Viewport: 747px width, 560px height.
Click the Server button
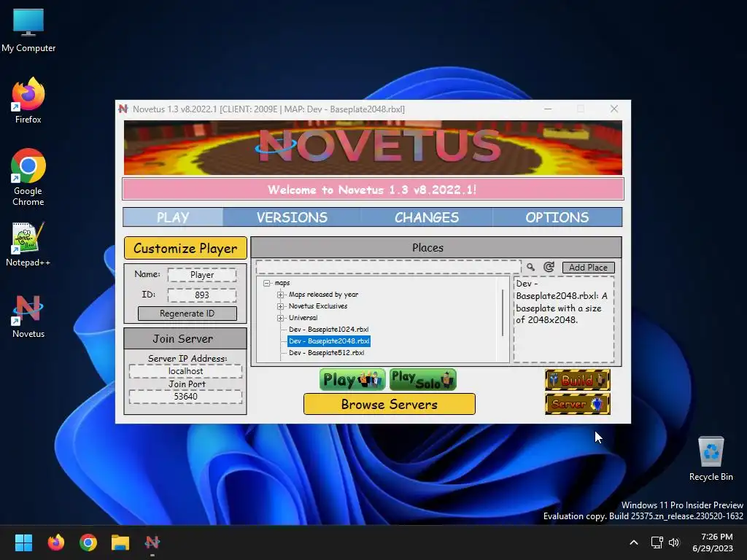(578, 404)
